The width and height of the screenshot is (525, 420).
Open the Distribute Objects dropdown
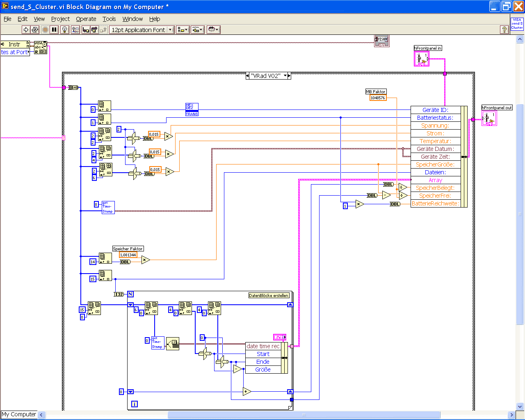click(x=198, y=30)
